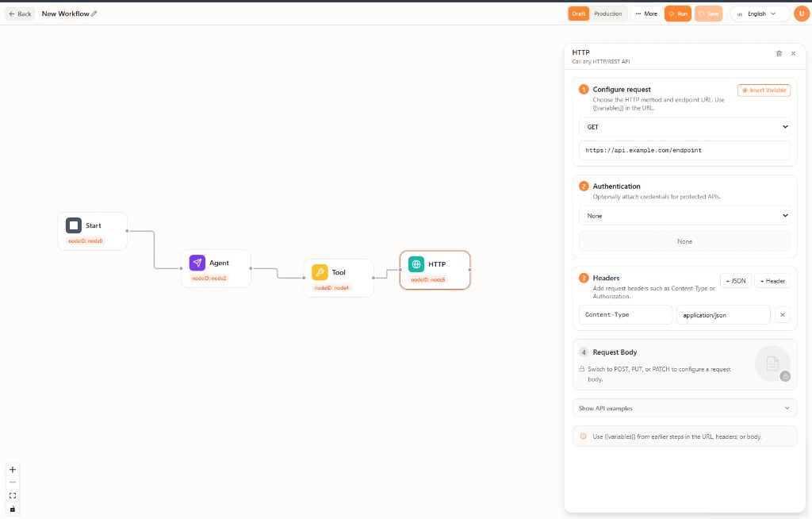Click the Authentication section heading

coord(616,186)
